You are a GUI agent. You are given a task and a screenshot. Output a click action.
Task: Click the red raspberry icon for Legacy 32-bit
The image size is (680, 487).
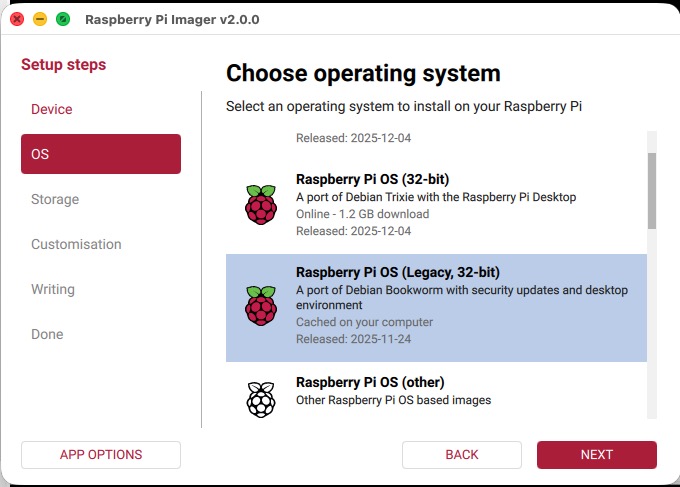click(260, 305)
